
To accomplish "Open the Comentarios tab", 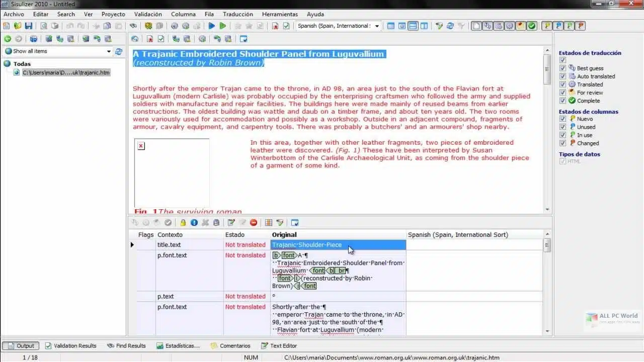I will click(230, 346).
